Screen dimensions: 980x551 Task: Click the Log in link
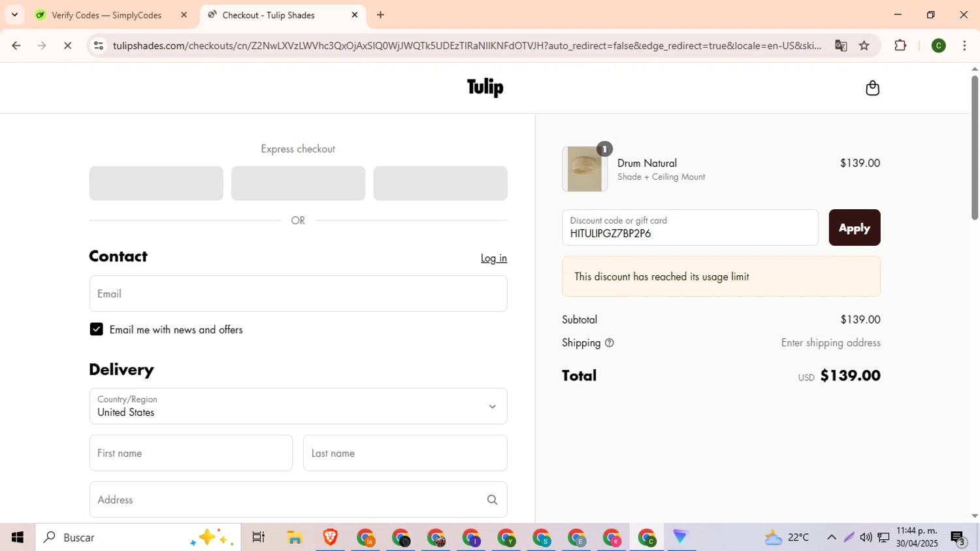click(494, 258)
